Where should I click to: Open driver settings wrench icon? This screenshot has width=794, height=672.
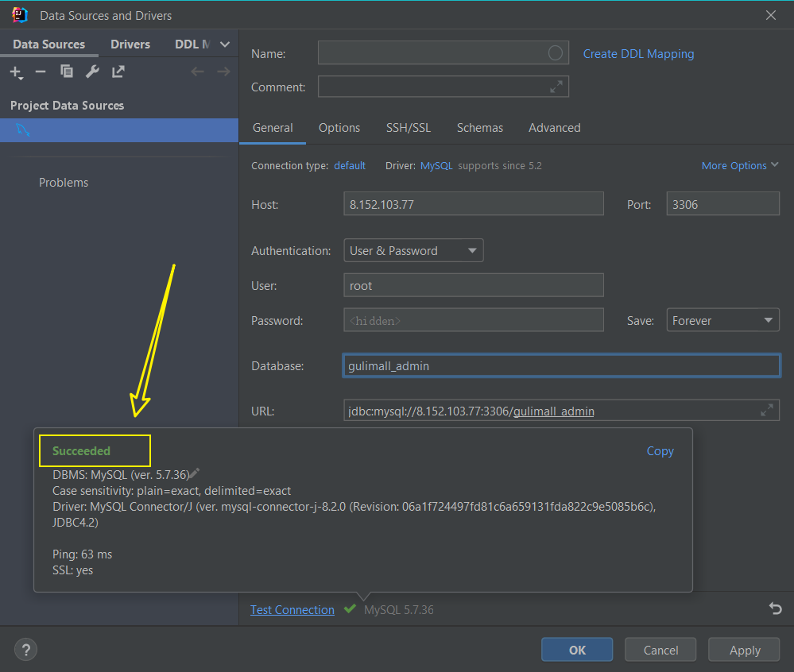click(92, 71)
